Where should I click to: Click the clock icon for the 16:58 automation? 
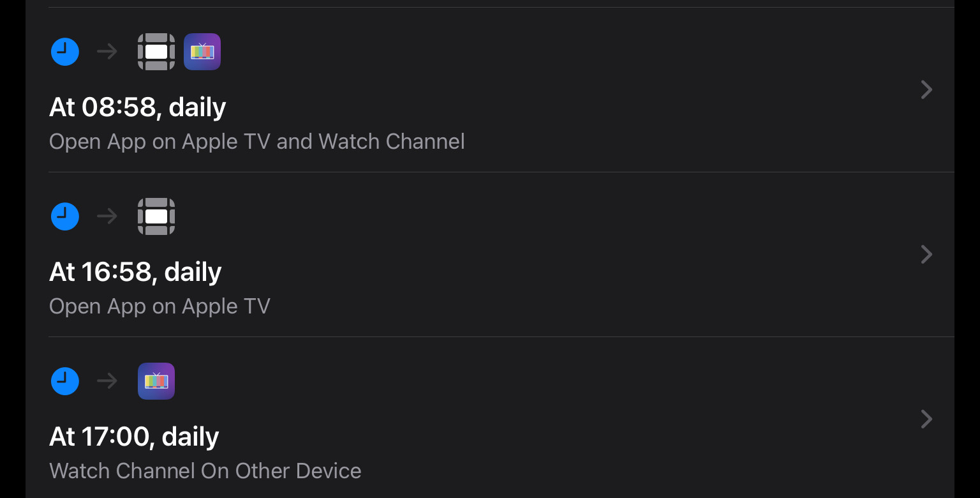tap(65, 216)
